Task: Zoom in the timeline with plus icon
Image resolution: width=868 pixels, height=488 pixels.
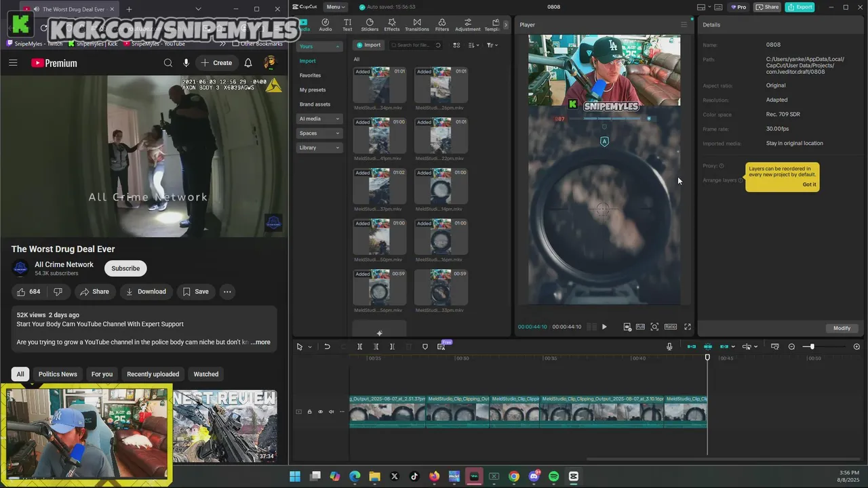Action: [x=856, y=346]
